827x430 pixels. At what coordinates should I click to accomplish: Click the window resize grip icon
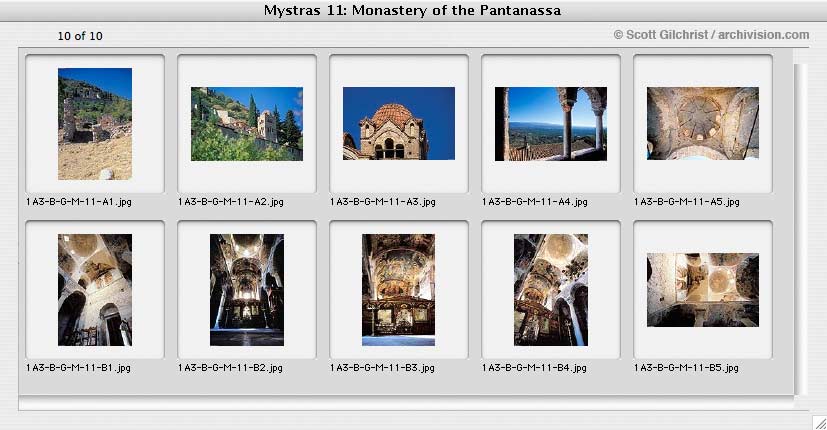pyautogui.click(x=819, y=422)
